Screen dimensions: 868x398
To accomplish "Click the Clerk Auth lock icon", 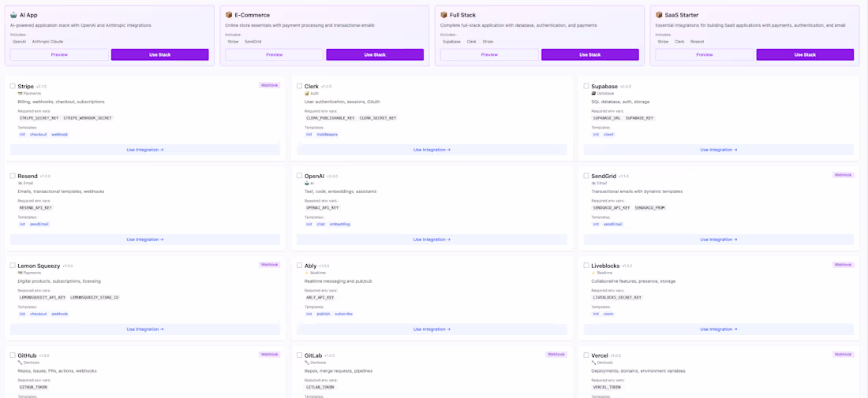I will tap(307, 94).
